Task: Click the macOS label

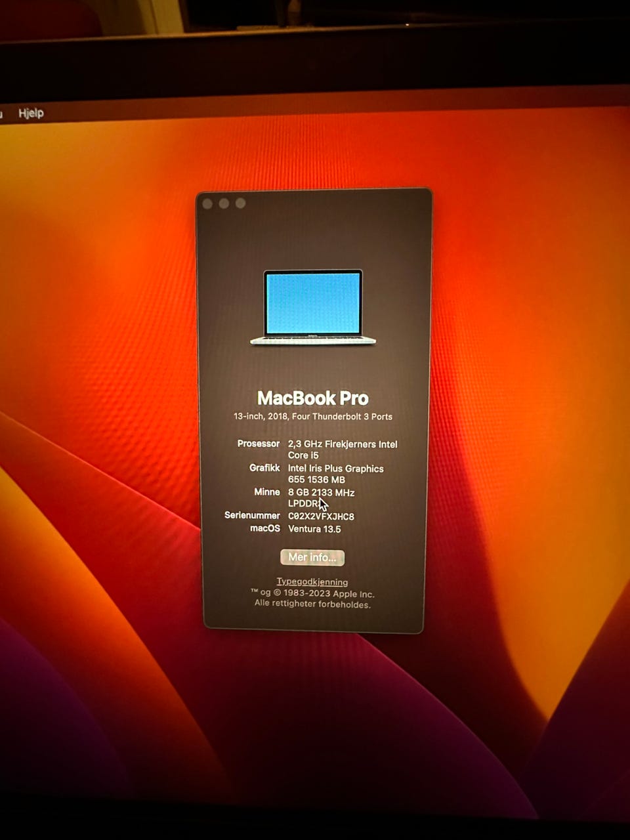Action: click(x=265, y=528)
